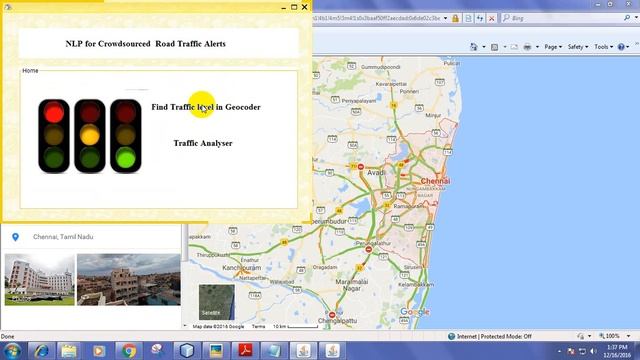Screen dimensions: 640x360
Task: Click the Chennai, Tamil Nadu location field
Action: (63, 237)
